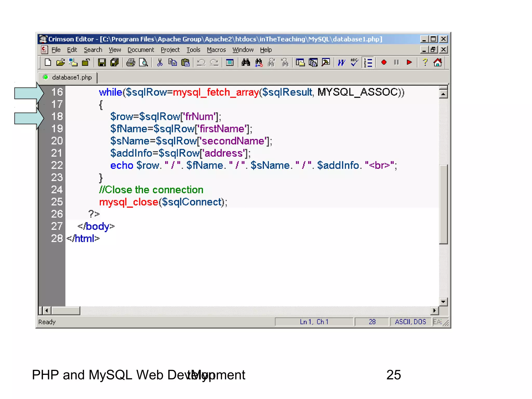The width and height of the screenshot is (532, 399).
Task: Open the Window menu
Action: 243,50
